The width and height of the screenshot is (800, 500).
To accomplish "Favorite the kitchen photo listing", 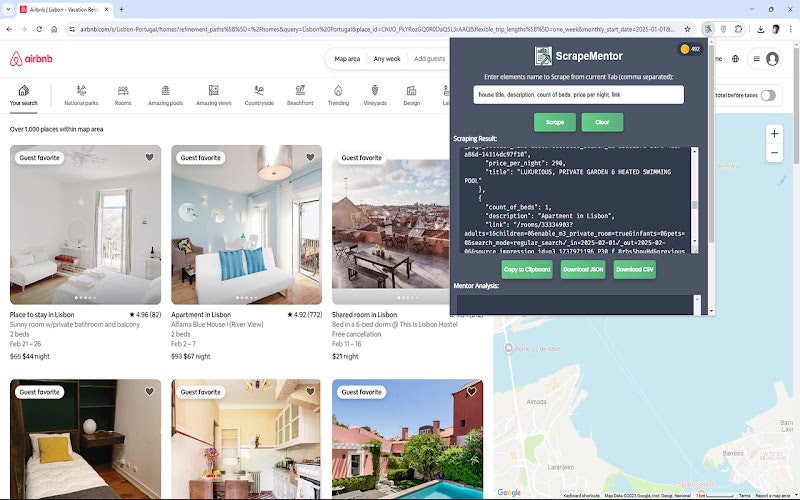I will point(310,391).
